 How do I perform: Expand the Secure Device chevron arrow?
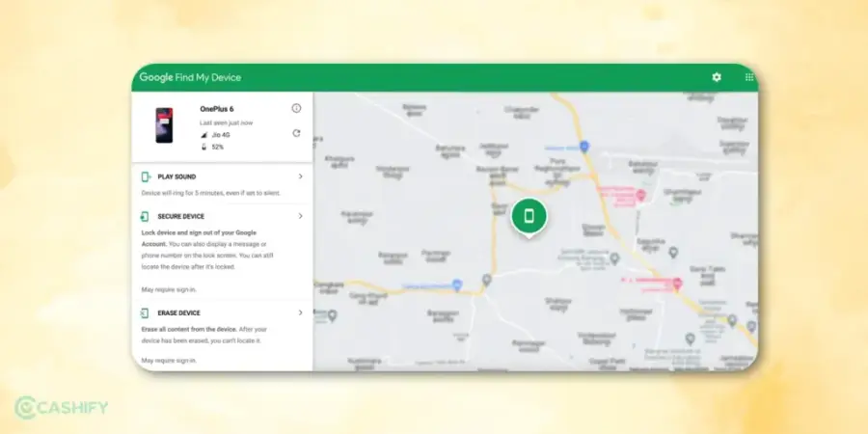click(x=300, y=217)
